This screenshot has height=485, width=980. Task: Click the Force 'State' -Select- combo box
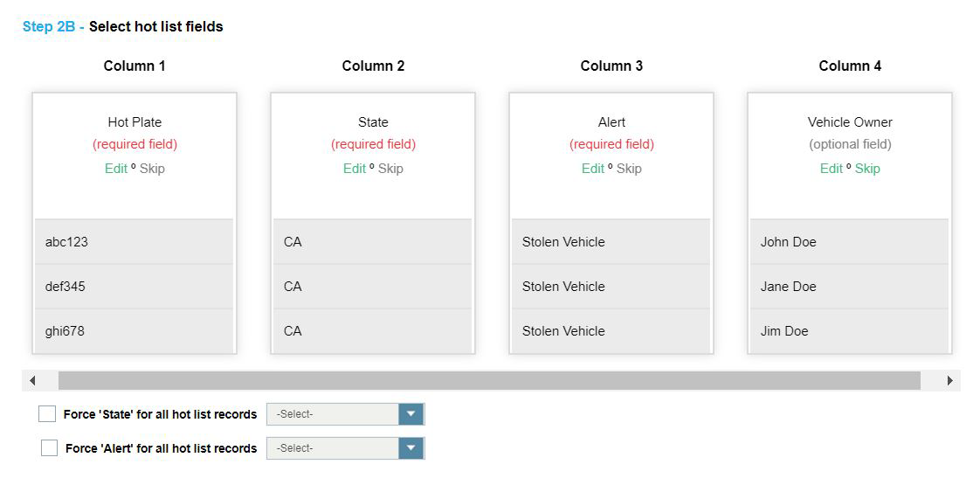tap(332, 414)
